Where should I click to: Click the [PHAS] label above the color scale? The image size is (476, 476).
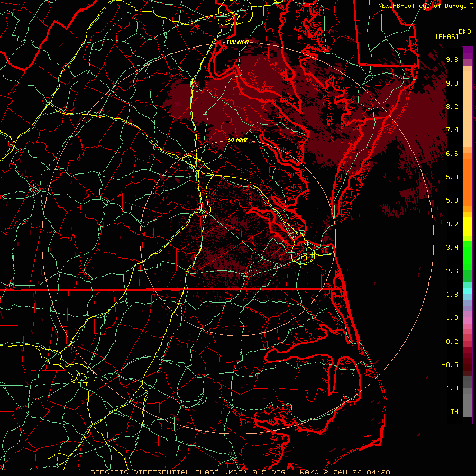click(446, 36)
